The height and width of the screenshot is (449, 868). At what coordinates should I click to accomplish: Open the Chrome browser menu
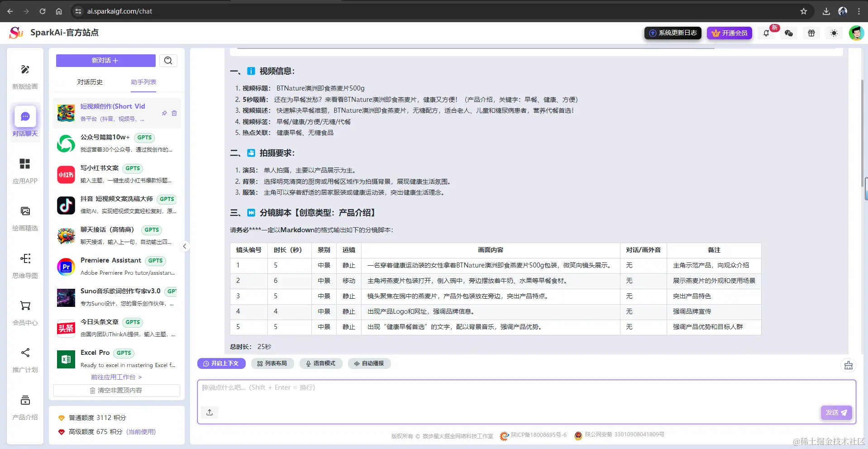tap(858, 11)
